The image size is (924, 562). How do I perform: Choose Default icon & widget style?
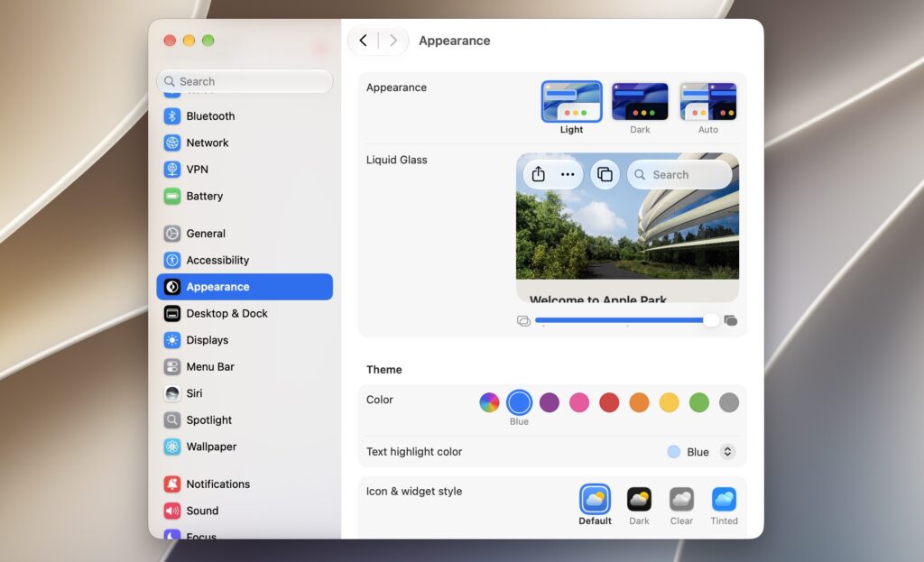coord(596,505)
